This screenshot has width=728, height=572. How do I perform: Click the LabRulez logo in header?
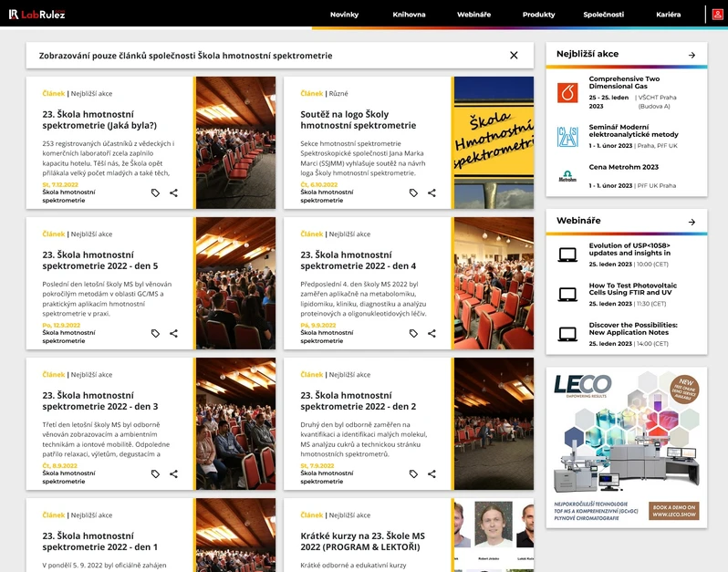pyautogui.click(x=36, y=14)
